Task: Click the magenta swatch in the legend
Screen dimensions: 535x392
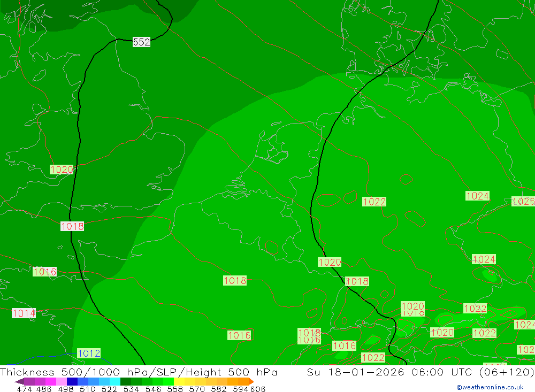Action: [x=50, y=381]
